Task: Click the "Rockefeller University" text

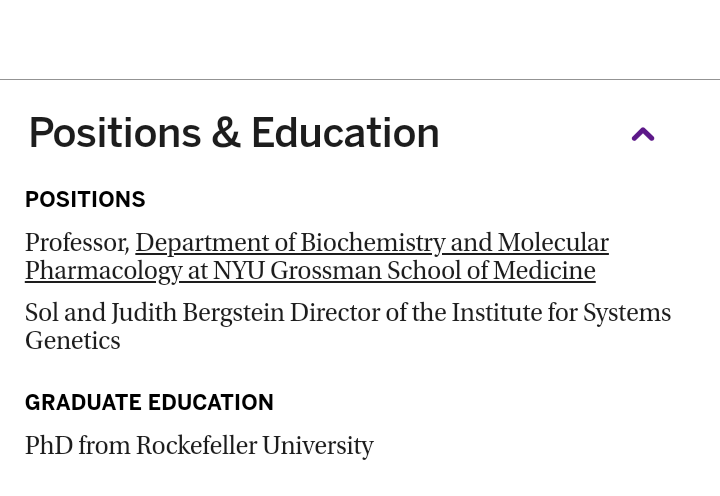Action: tap(254, 446)
